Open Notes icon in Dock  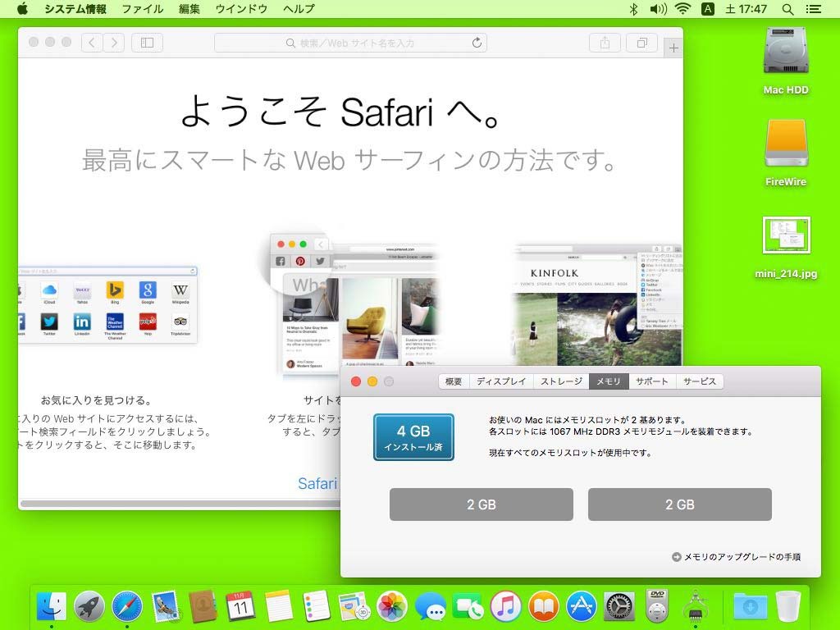[x=279, y=606]
